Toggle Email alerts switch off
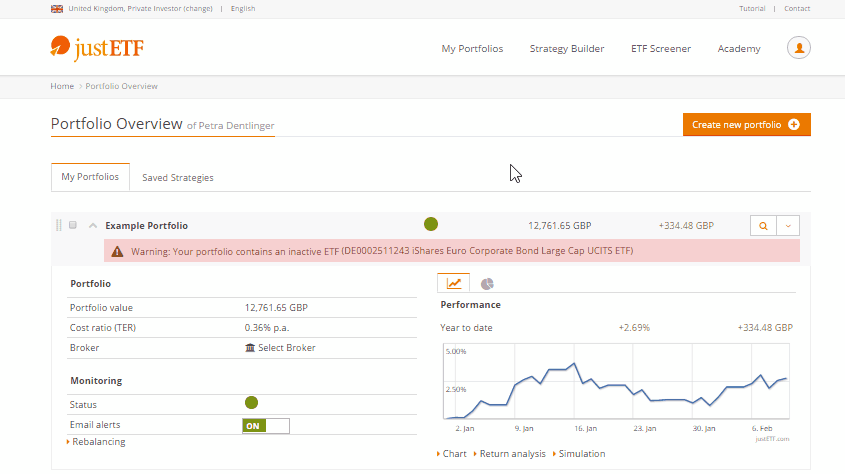 point(265,426)
